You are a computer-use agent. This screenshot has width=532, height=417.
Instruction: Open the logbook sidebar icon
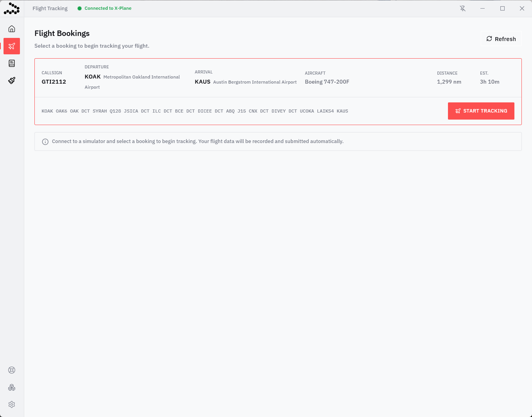12,63
